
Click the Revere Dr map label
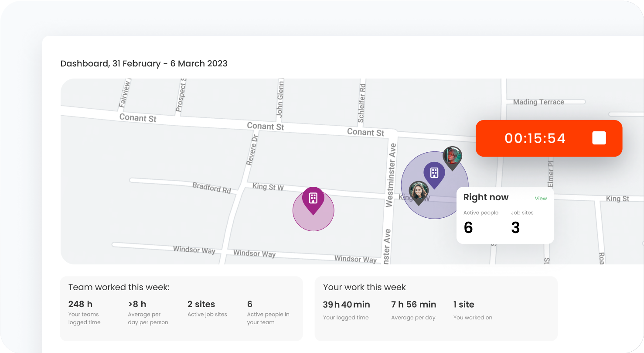click(252, 150)
